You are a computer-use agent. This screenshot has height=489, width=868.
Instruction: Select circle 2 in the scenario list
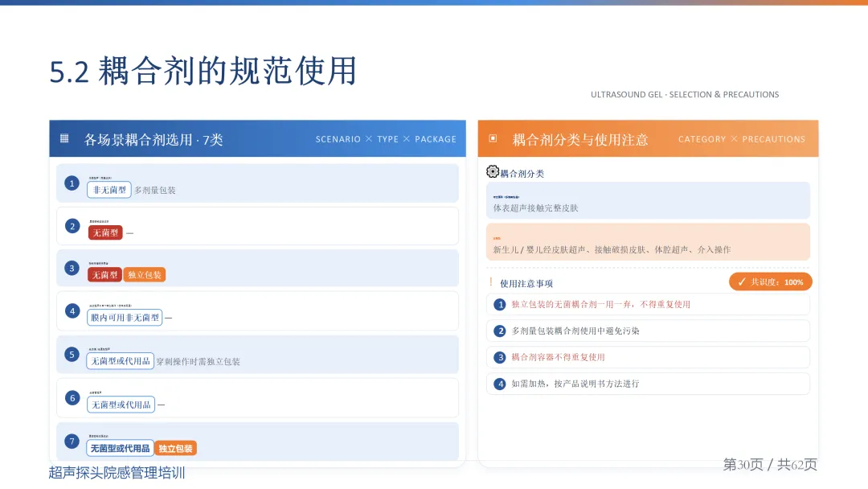click(72, 226)
